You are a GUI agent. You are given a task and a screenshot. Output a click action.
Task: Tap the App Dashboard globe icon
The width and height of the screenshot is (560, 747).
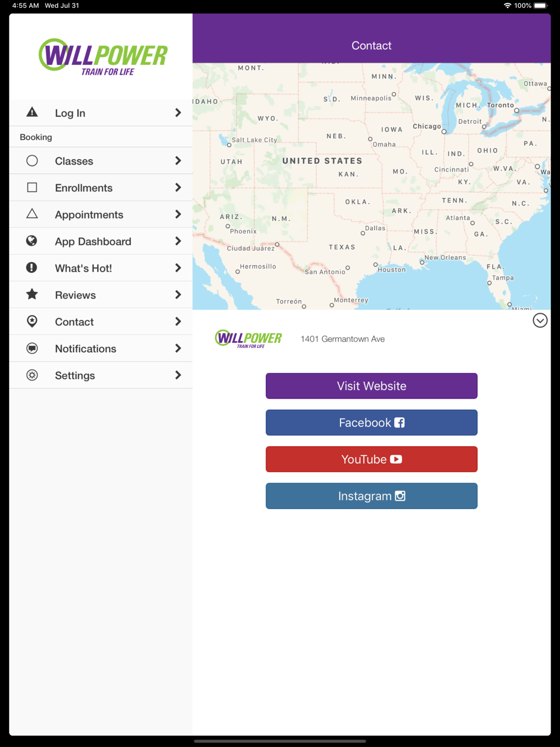(x=32, y=241)
